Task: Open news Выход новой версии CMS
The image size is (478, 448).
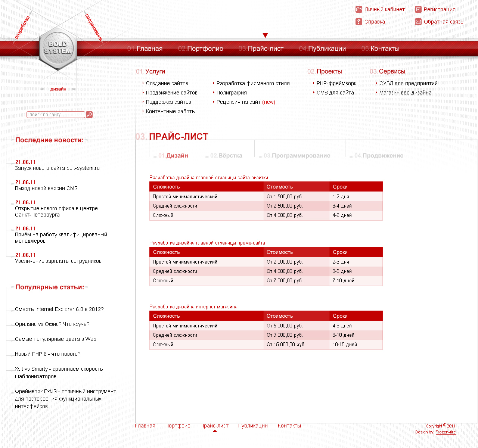Action: pyautogui.click(x=46, y=188)
